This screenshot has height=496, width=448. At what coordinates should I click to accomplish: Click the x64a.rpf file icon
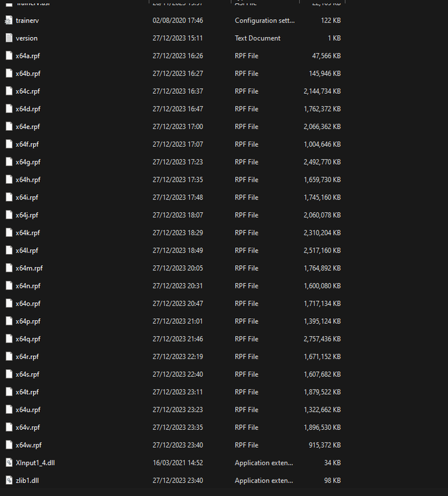click(x=9, y=56)
